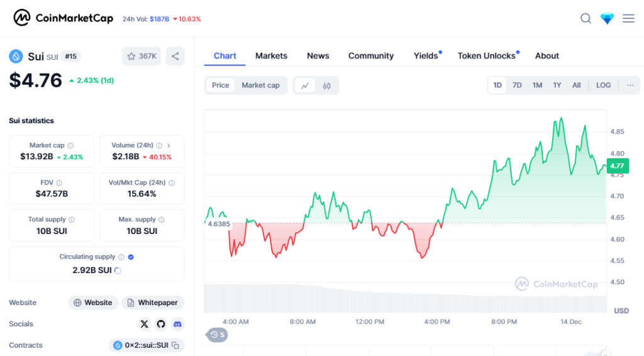The height and width of the screenshot is (356, 644).
Task: Expand the Volume (24h) chevron arrow
Action: pyautogui.click(x=169, y=145)
